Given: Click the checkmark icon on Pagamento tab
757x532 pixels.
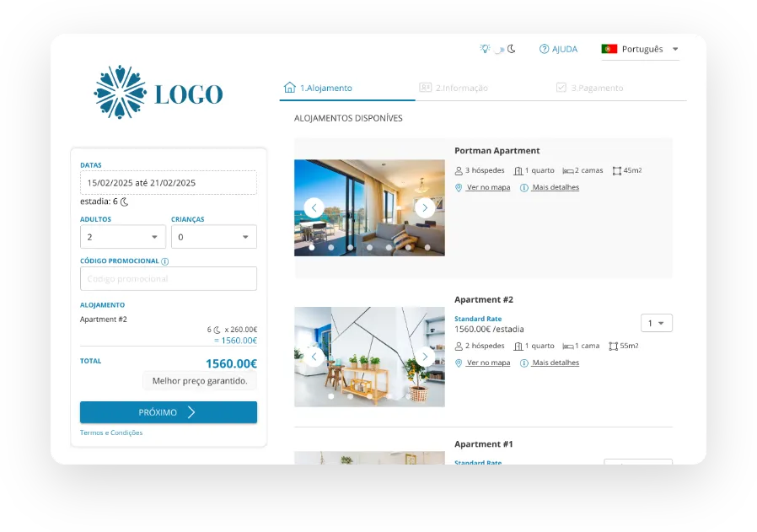Looking at the screenshot, I should [x=561, y=88].
